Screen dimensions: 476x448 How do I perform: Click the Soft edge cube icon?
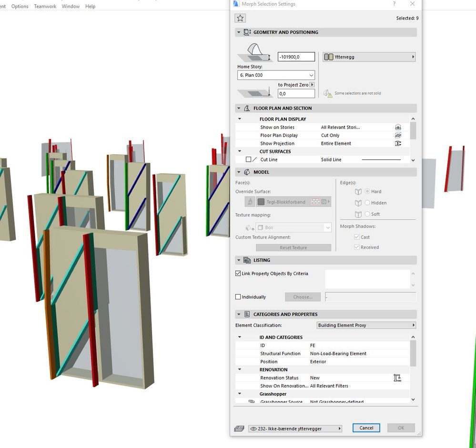[x=358, y=214]
